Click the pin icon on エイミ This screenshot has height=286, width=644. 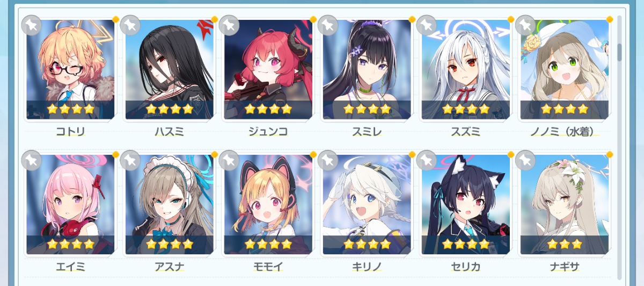point(31,160)
